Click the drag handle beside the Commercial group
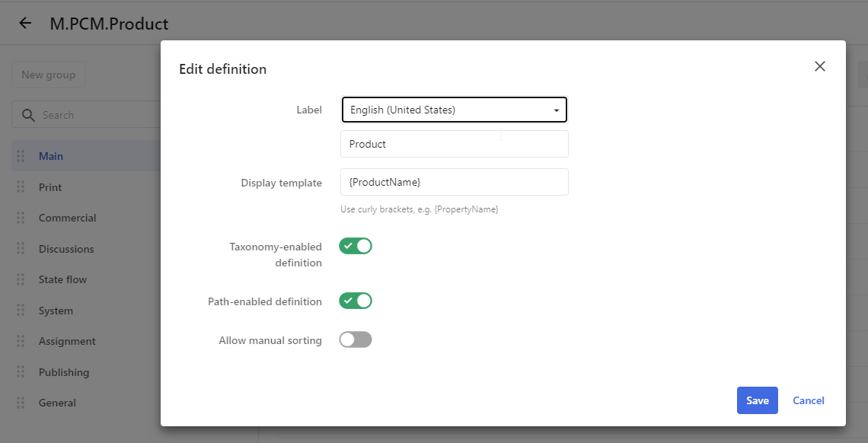 [x=21, y=218]
